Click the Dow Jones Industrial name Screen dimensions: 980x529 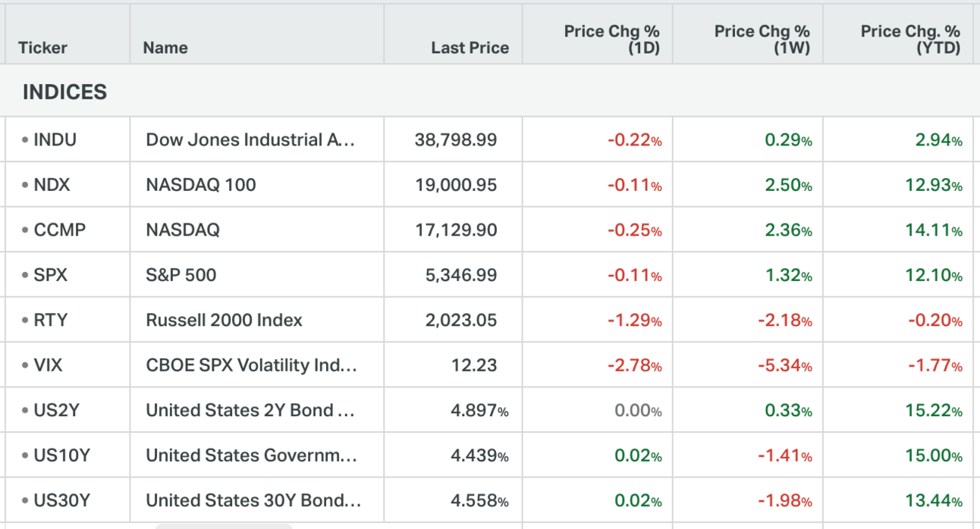point(250,140)
